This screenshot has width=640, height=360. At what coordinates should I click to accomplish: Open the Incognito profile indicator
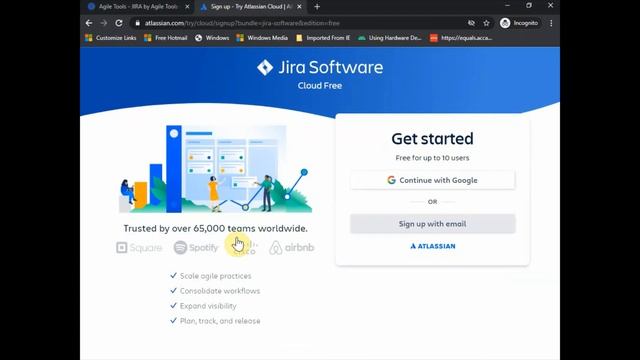click(519, 23)
